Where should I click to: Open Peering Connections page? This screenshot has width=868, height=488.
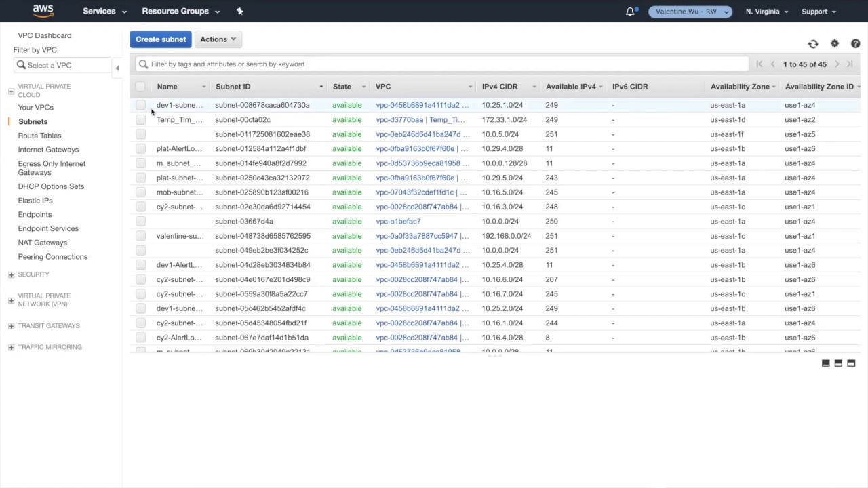coord(53,257)
